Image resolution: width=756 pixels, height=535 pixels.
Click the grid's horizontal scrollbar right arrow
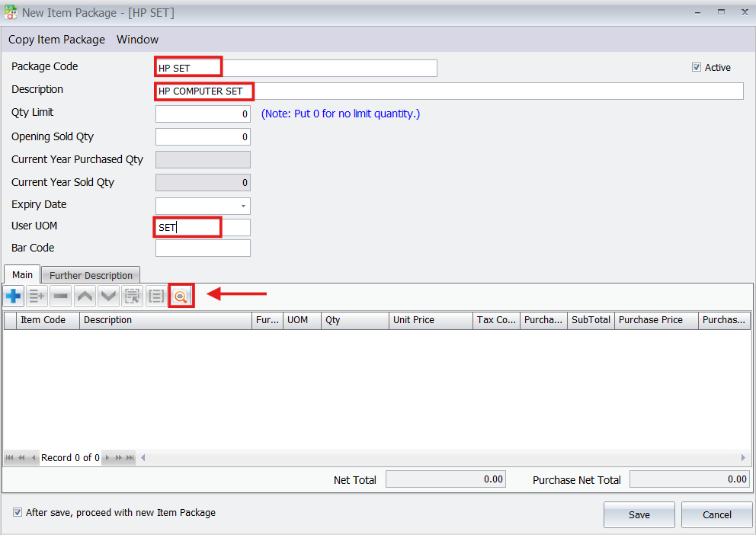pos(744,458)
